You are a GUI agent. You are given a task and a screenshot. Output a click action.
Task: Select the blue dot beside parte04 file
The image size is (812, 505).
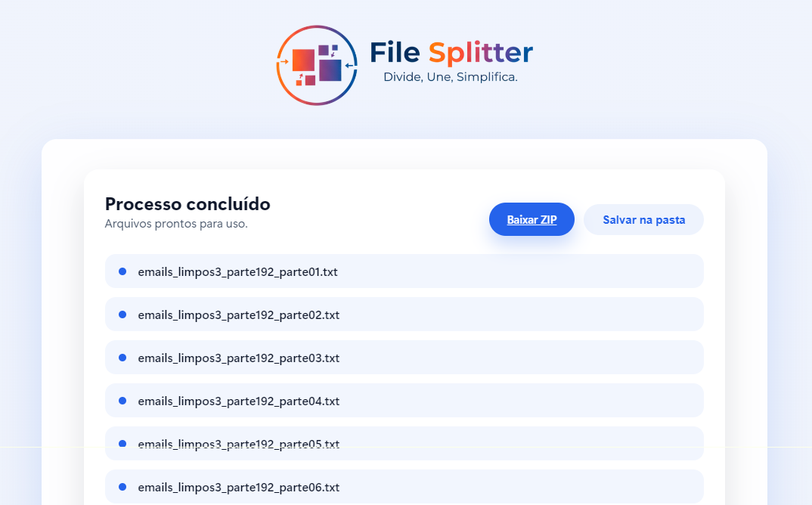pyautogui.click(x=121, y=400)
